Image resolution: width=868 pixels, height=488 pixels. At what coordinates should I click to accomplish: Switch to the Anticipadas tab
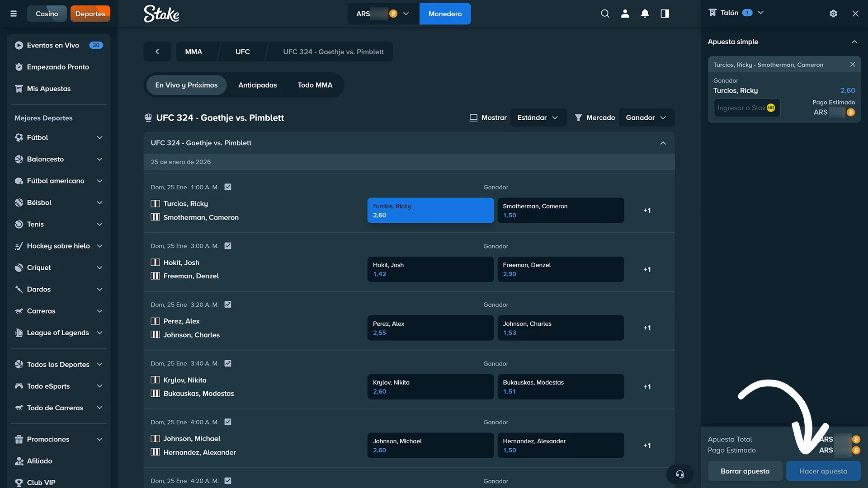257,85
